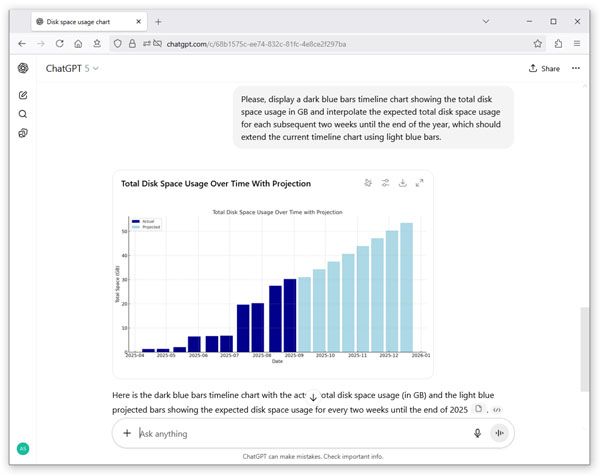Close the Disk space usage chart tab
Image resolution: width=600 pixels, height=476 pixels.
click(139, 22)
